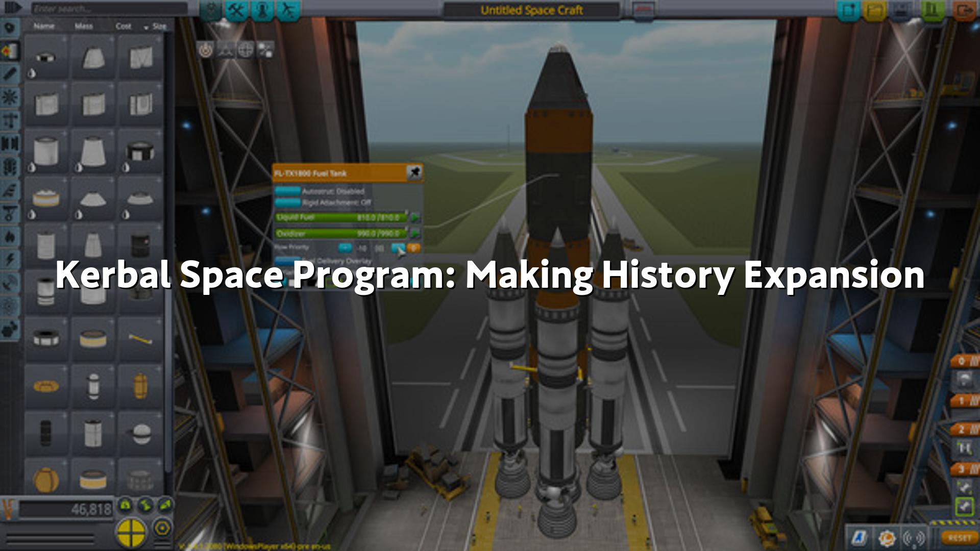Expand stage 1 group header
The width and height of the screenshot is (980, 551).
pyautogui.click(x=965, y=400)
